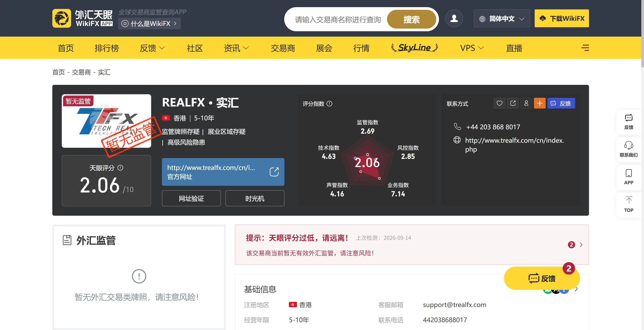Click the TFX broker logo thumbnail

(106, 121)
